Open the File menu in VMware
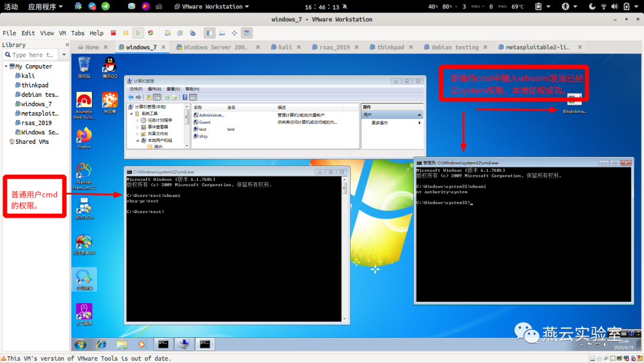This screenshot has height=363, width=644. point(10,33)
